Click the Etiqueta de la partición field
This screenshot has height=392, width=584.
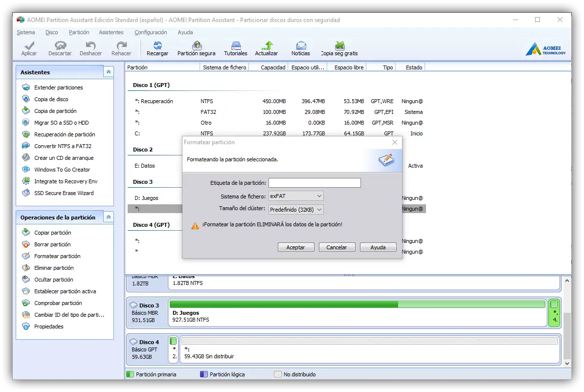[314, 183]
